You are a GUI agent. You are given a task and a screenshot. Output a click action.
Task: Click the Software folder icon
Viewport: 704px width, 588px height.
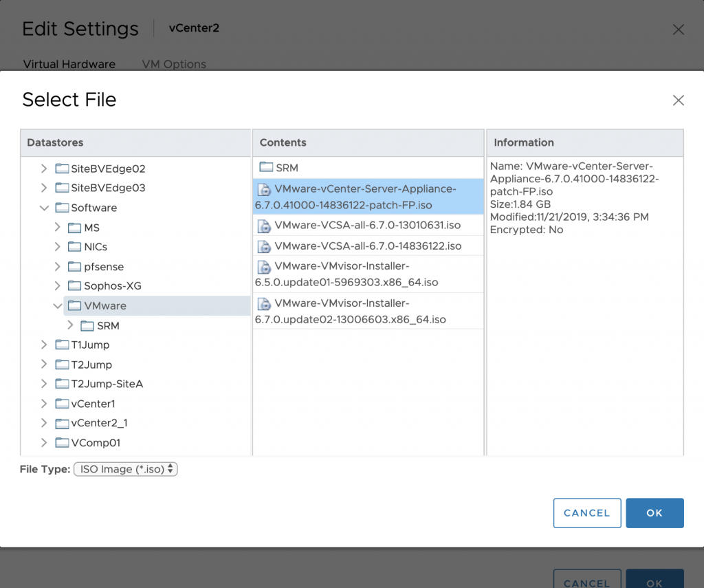62,208
